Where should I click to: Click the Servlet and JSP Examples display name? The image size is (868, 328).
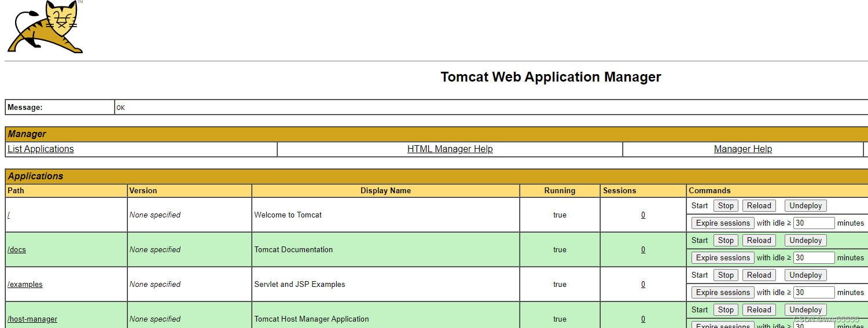(x=300, y=284)
